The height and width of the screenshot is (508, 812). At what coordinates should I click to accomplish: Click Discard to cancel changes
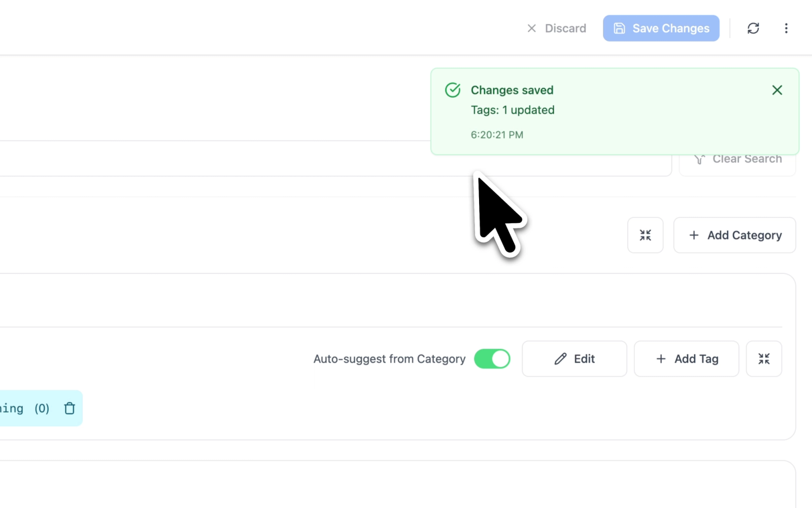pos(556,28)
